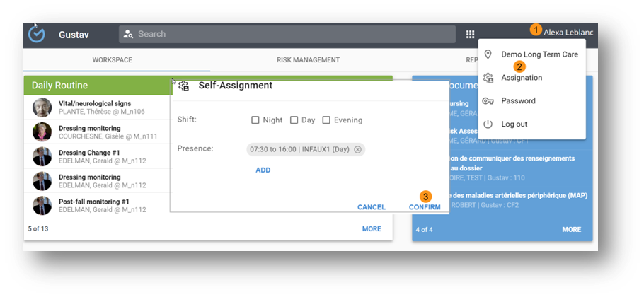Viewport: 644px width, 297px height.
Task: Click the key icon beside Password
Action: coord(488,101)
